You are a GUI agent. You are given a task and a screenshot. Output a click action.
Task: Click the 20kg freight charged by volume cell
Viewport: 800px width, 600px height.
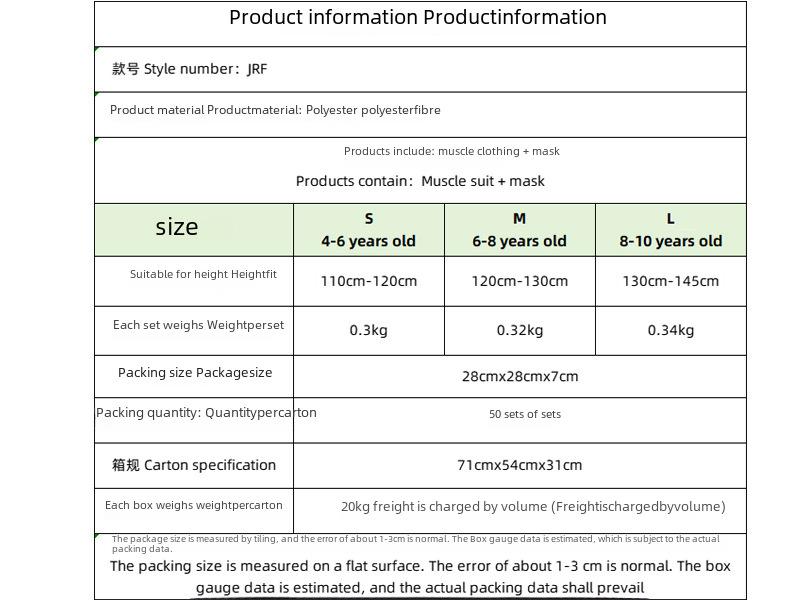coord(520,511)
